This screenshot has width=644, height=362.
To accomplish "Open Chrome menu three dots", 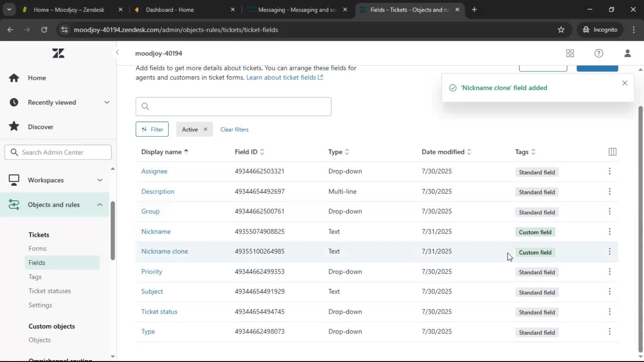I will [634, 30].
